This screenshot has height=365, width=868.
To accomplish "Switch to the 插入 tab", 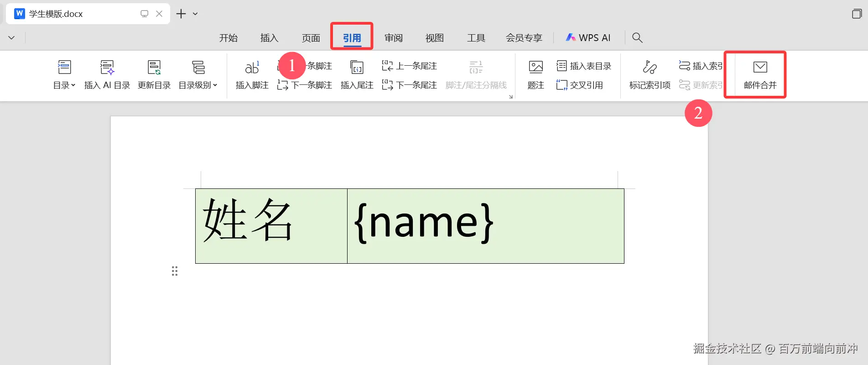I will 270,38.
